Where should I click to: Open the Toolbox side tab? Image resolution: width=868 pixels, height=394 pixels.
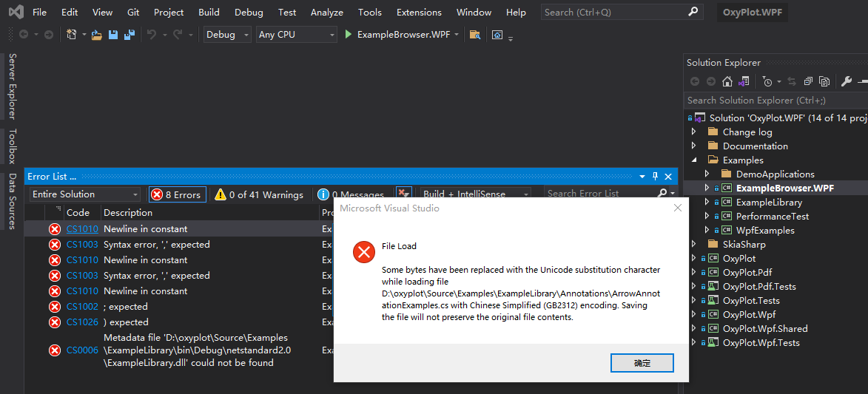click(x=12, y=146)
